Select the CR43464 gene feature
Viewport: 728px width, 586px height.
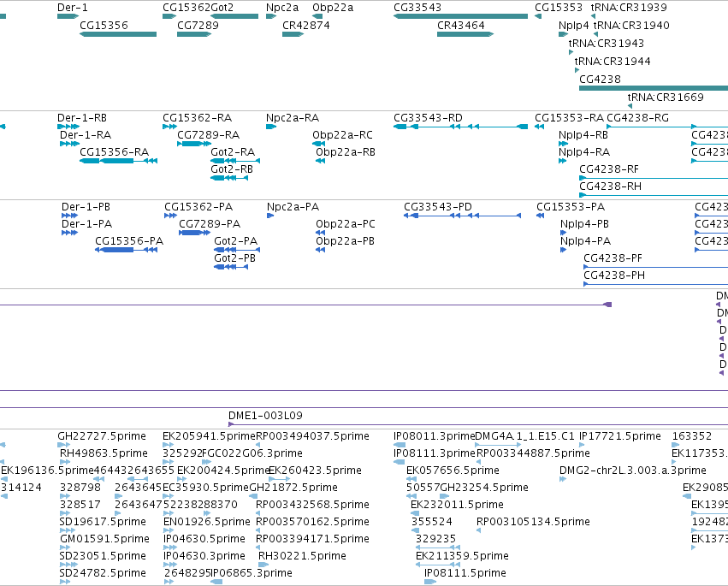(465, 34)
